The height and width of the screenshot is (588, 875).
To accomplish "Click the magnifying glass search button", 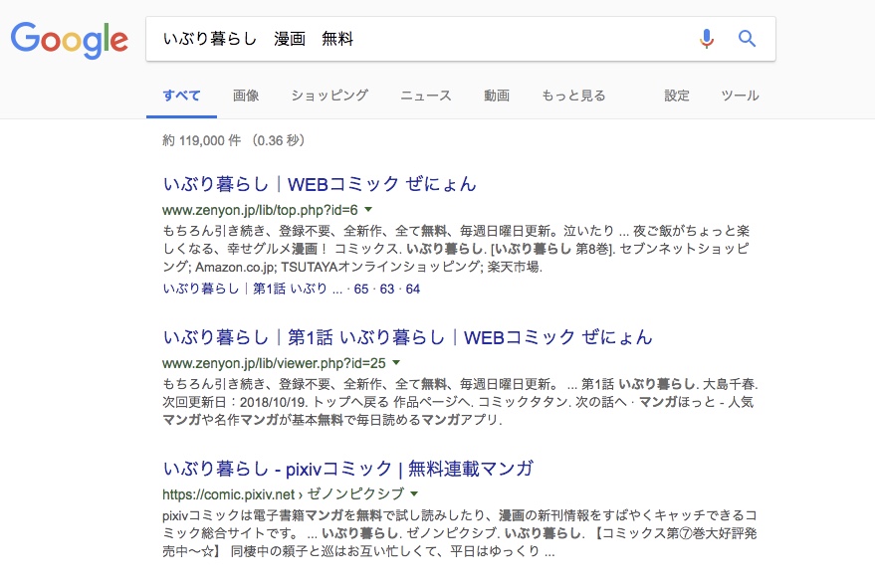I will [748, 39].
